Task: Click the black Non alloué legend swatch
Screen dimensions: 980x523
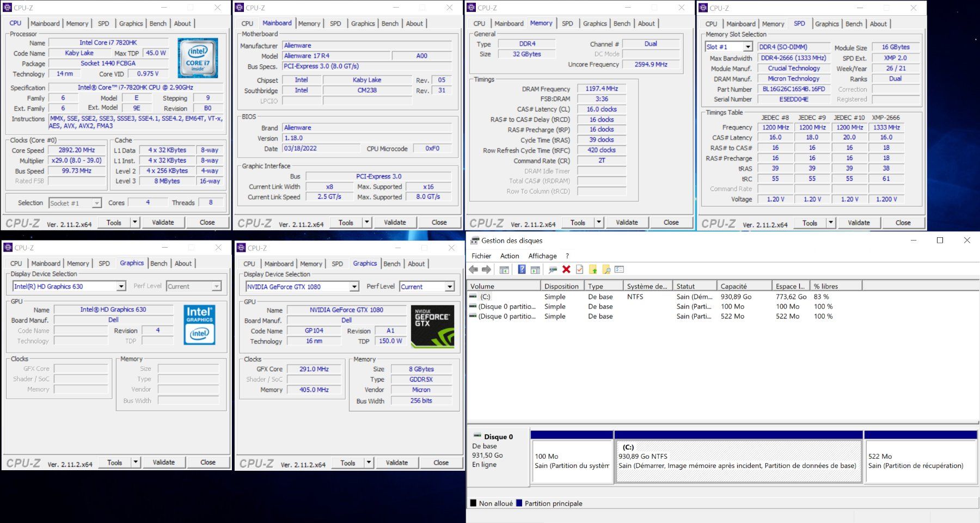Action: 474,503
